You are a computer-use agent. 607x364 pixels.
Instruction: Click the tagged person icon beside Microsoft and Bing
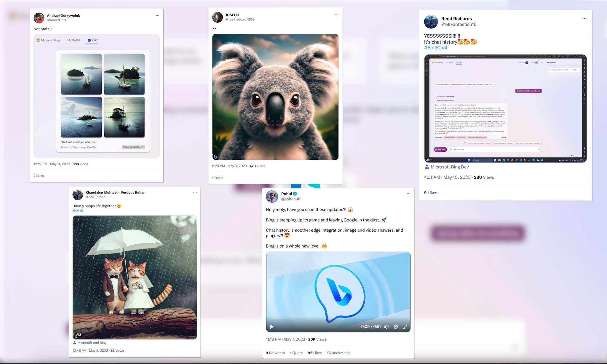[75, 343]
